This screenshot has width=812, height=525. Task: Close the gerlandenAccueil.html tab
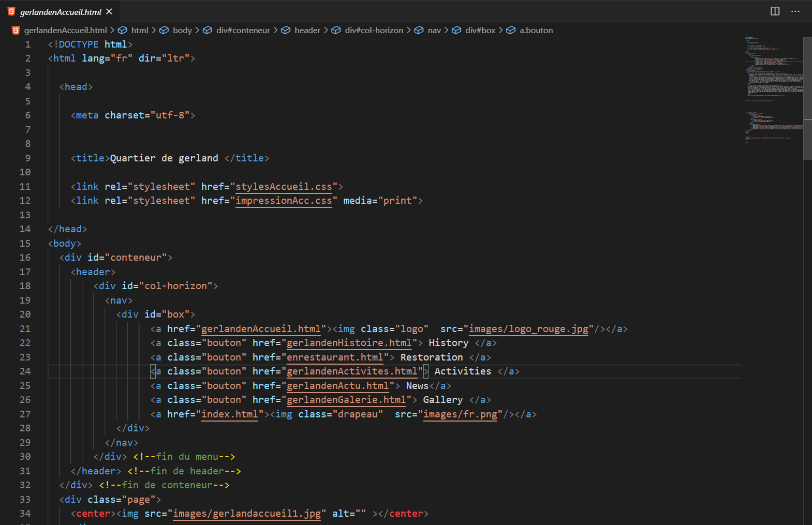(109, 11)
